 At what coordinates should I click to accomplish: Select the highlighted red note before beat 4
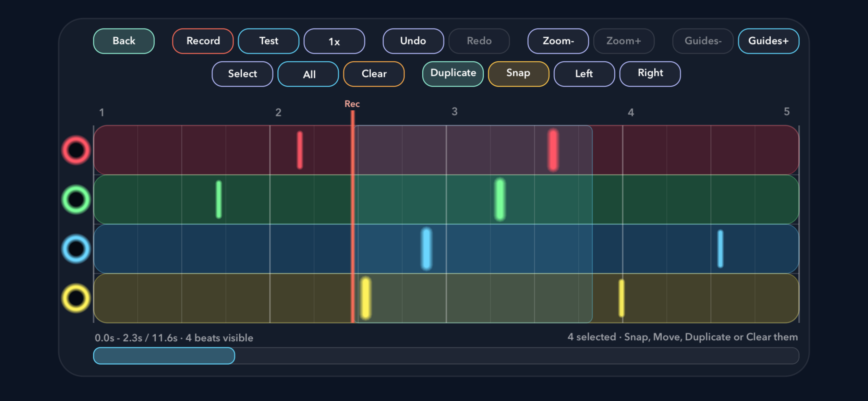tap(553, 150)
